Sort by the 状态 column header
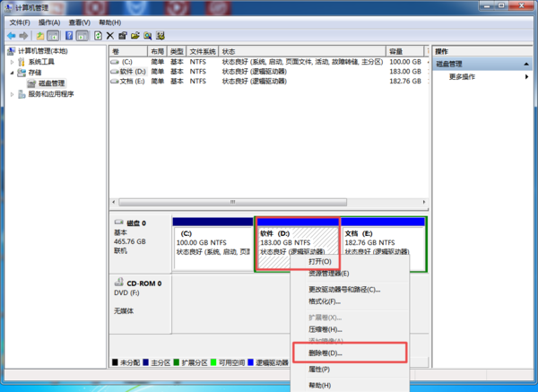Screen dimensions: 538x392 [x=302, y=51]
